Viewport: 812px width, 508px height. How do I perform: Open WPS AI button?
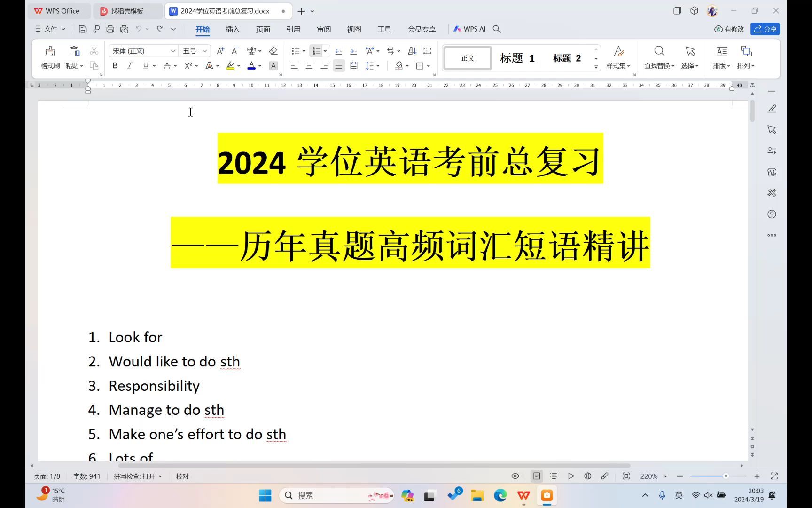469,29
